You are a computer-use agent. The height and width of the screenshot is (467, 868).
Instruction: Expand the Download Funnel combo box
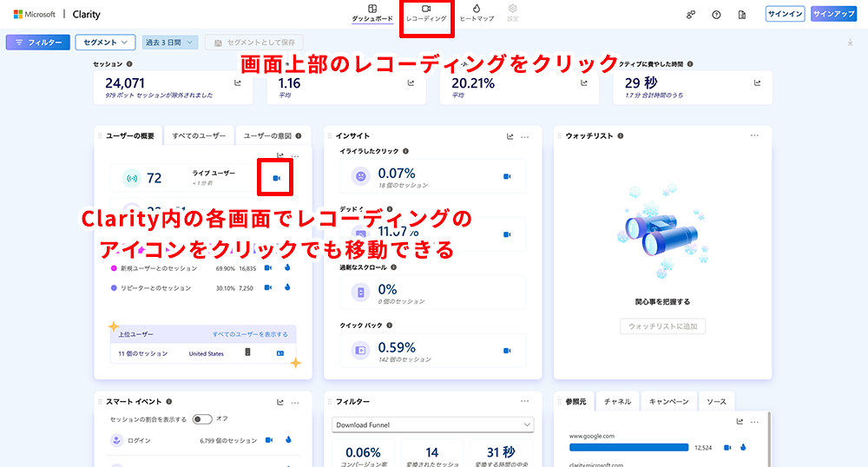[x=433, y=424]
